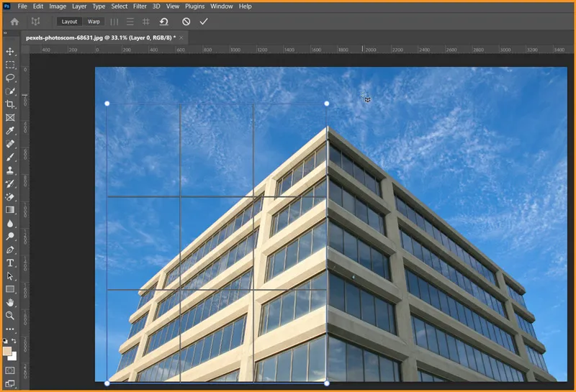Image resolution: width=576 pixels, height=392 pixels.
Task: Pick the Eyedropper tool
Action: [x=10, y=131]
